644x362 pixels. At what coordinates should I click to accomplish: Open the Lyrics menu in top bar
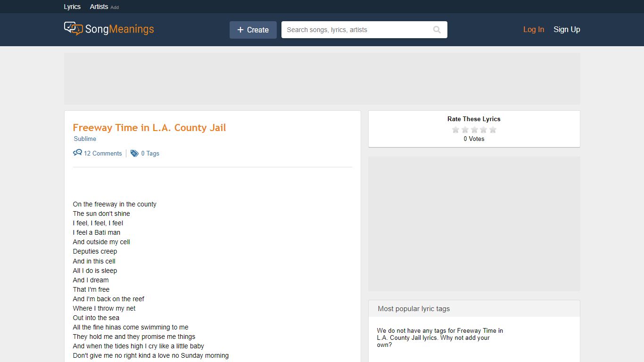pos(72,7)
